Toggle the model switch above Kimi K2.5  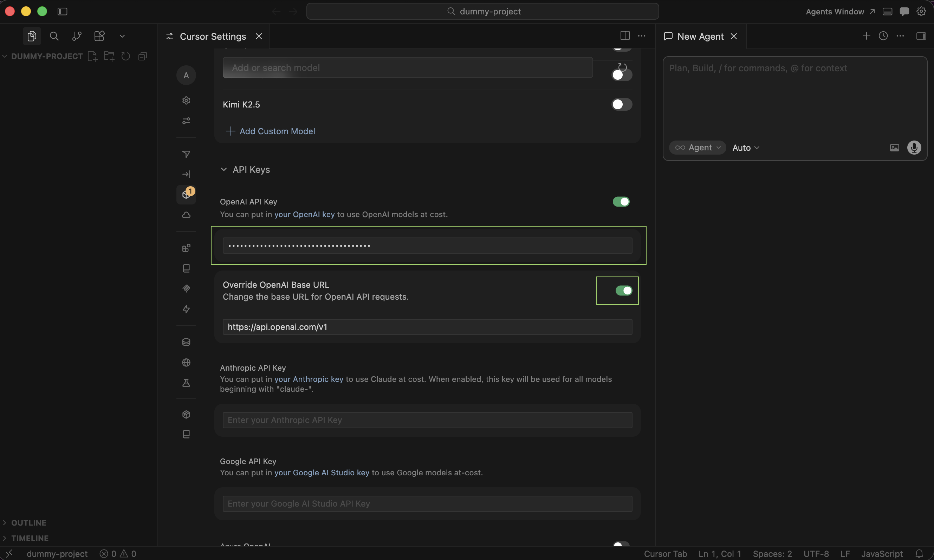click(622, 75)
